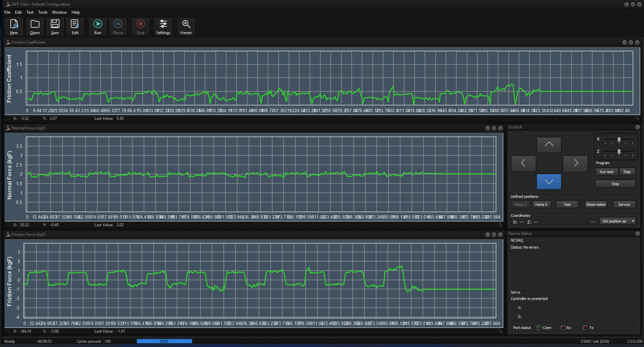Viewport: 644px width, 347px height.
Task: Toggle the Rx port indicator
Action: coord(563,328)
